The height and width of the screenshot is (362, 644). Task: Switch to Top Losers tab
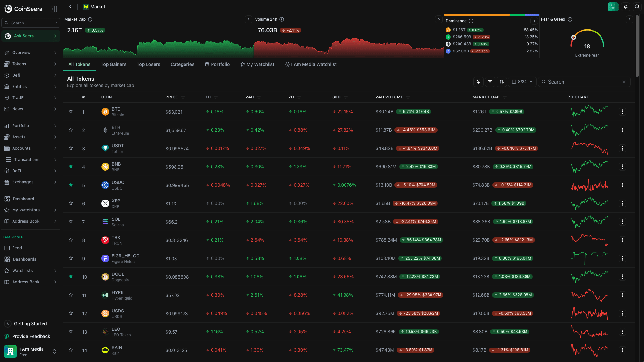pyautogui.click(x=148, y=64)
